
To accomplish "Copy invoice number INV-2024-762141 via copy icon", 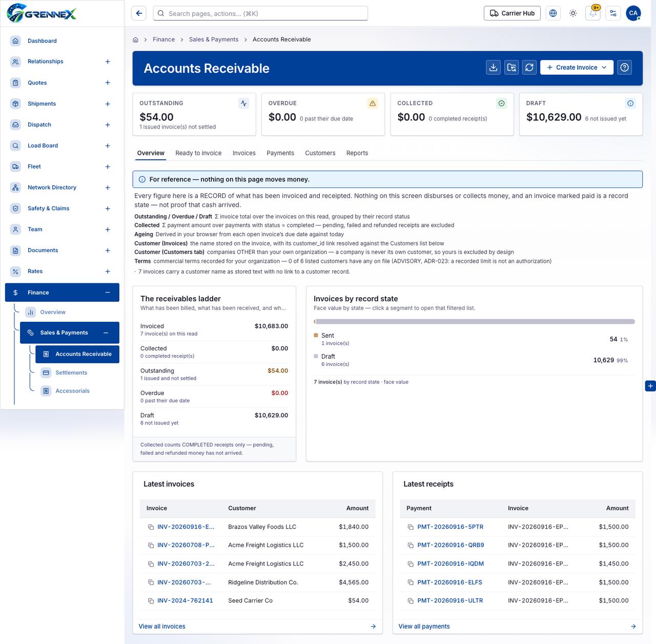I will (151, 601).
